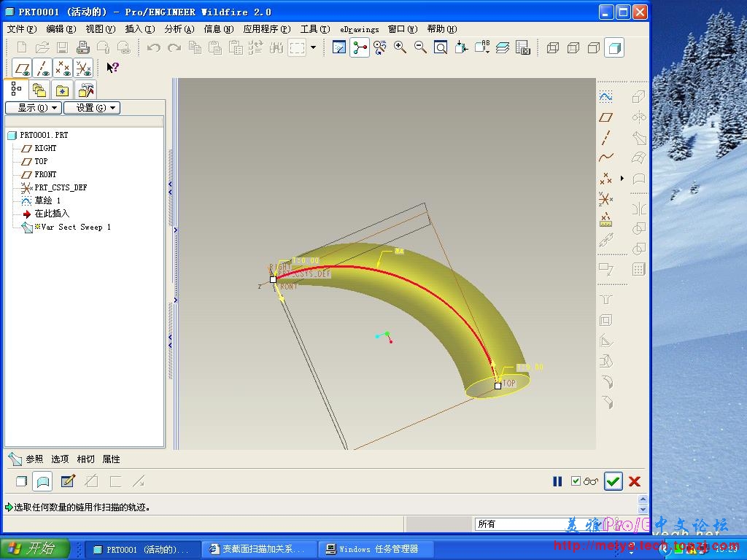This screenshot has width=747, height=560.
Task: Open the 设置(G) dropdown
Action: (x=92, y=108)
